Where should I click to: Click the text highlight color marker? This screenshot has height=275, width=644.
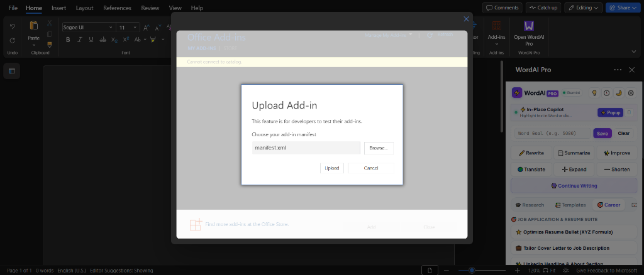(153, 40)
